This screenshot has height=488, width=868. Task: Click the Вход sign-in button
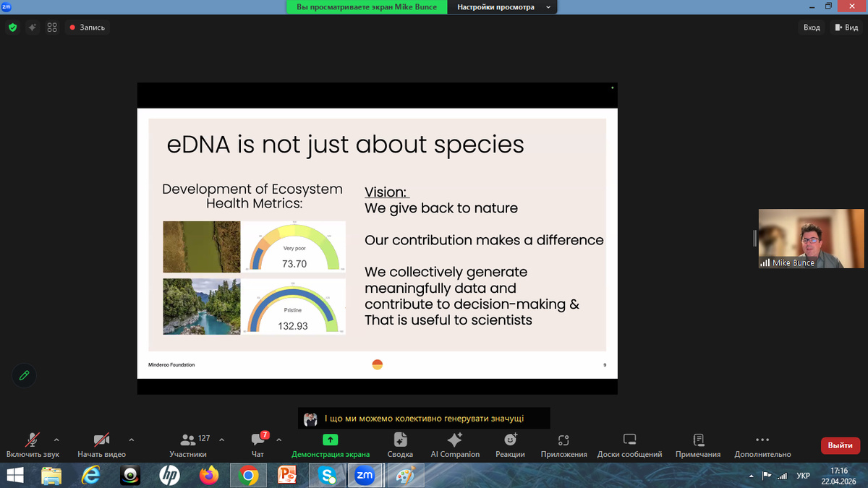pos(812,27)
